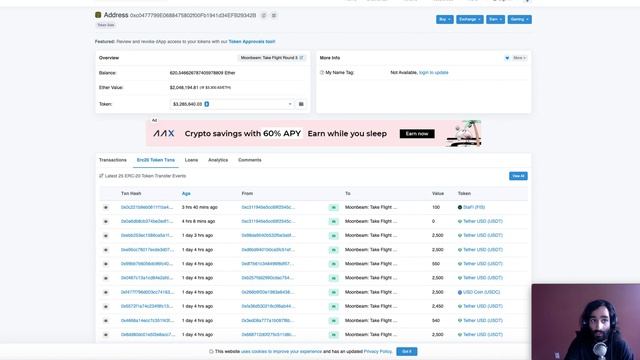The image size is (640, 360).
Task: Open the USD Coin (USDC) token link
Action: [x=482, y=292]
